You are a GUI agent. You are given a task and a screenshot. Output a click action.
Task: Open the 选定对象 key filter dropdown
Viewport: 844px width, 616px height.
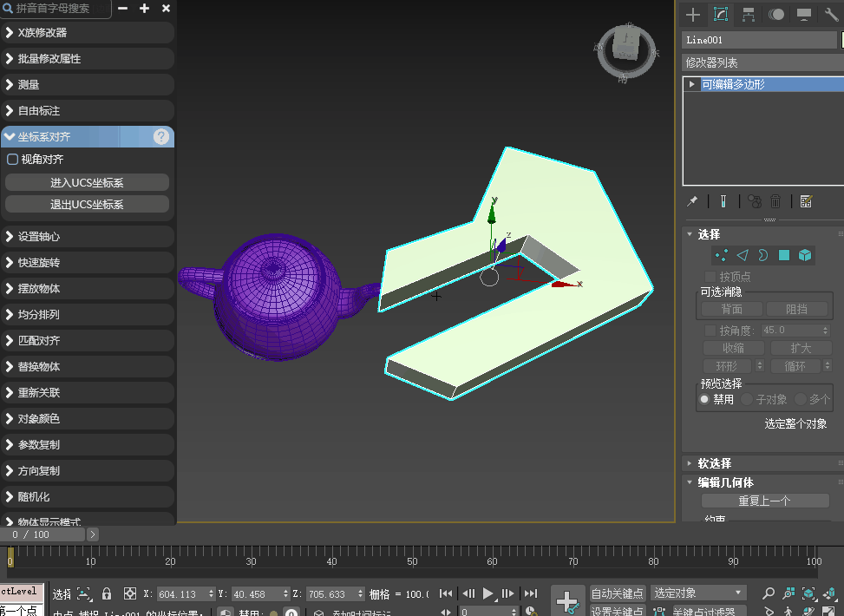(x=698, y=593)
